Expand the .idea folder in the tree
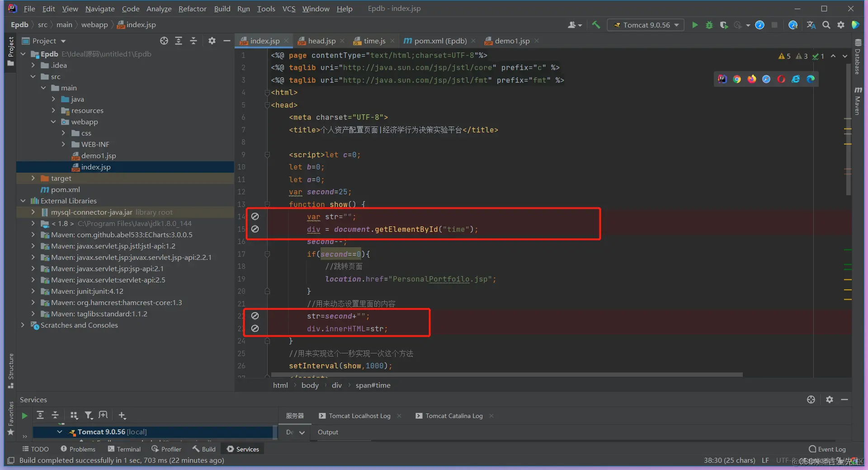This screenshot has height=470, width=868. 33,66
